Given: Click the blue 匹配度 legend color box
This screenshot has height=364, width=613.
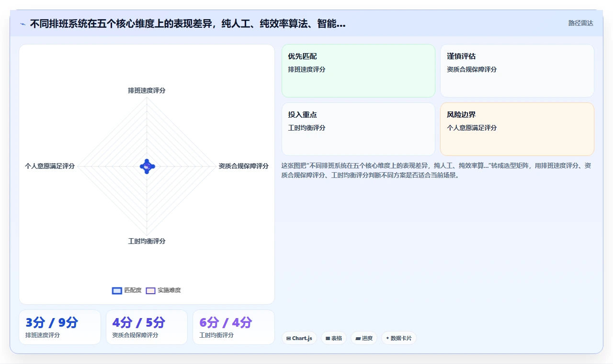Looking at the screenshot, I should [x=117, y=291].
